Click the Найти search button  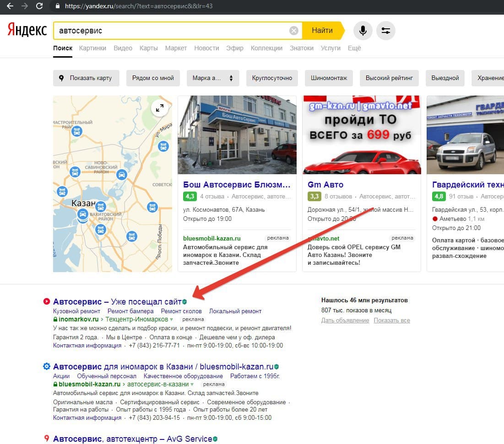pyautogui.click(x=322, y=31)
